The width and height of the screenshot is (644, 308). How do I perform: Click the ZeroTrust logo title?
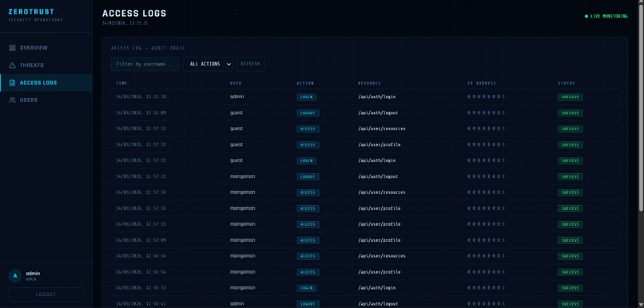pos(31,12)
